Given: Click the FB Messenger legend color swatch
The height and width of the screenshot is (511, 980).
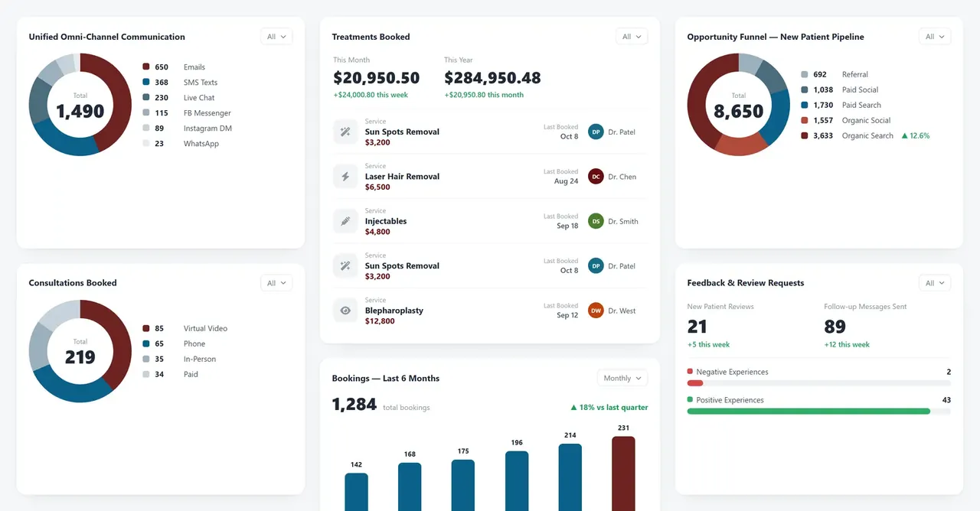Looking at the screenshot, I should tap(146, 112).
